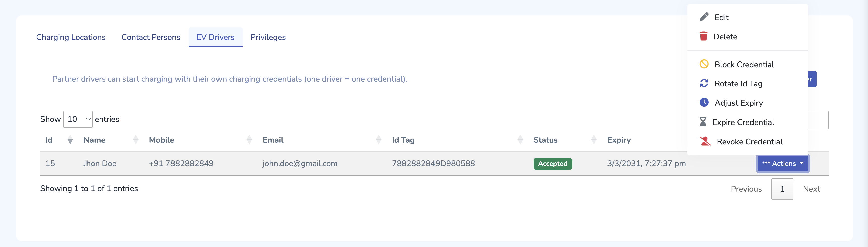Click the Expire Credential hourglass icon
The height and width of the screenshot is (247, 868).
click(x=703, y=122)
